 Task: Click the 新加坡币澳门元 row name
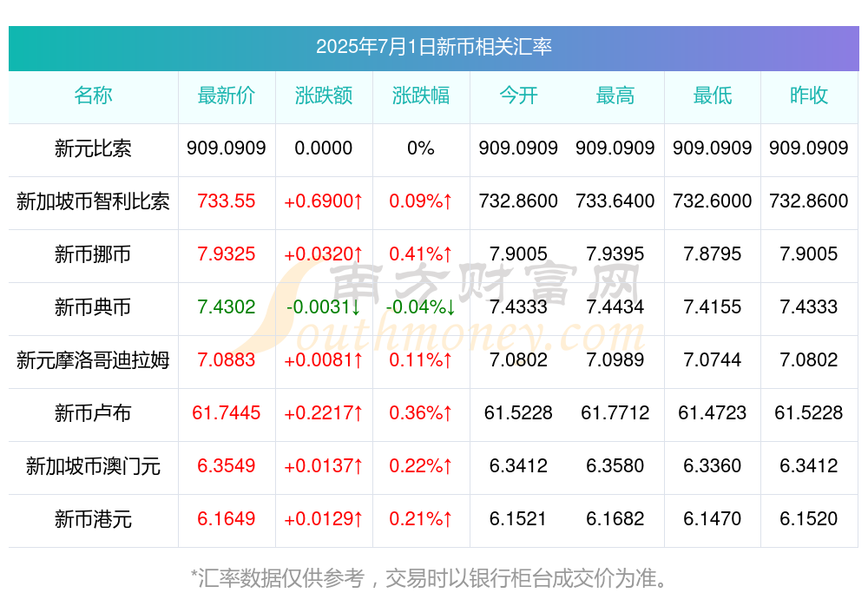click(x=93, y=466)
